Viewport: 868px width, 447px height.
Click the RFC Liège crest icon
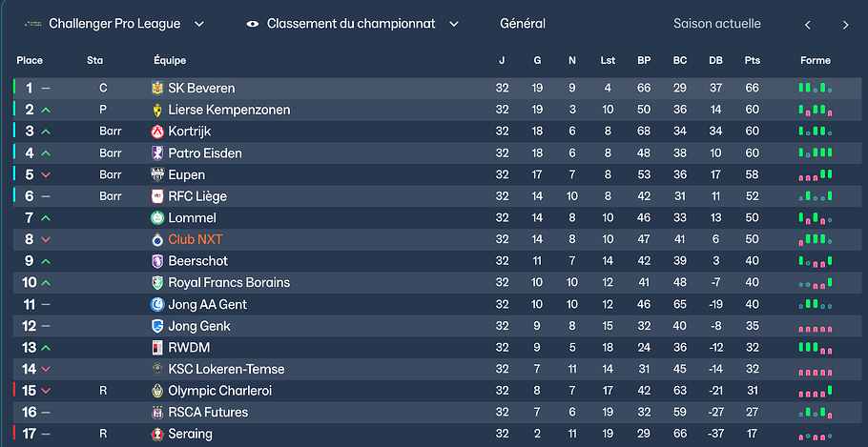coord(157,196)
